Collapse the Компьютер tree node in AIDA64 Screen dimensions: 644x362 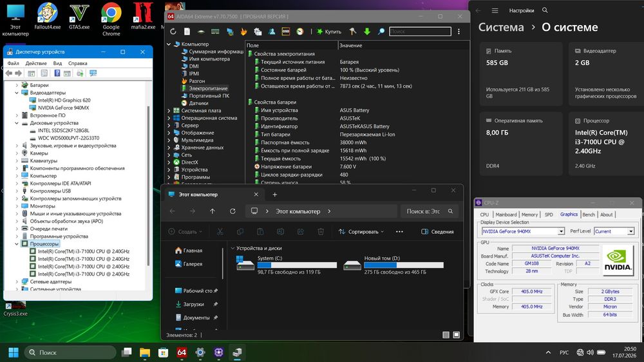[x=169, y=44]
